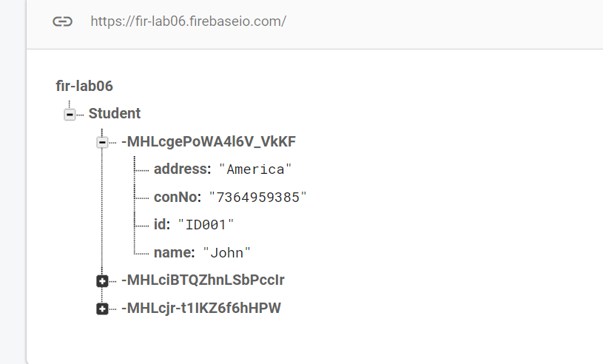
Task: Expand the -MHLciBTQZhnLSbPccIr record
Action: tap(102, 281)
